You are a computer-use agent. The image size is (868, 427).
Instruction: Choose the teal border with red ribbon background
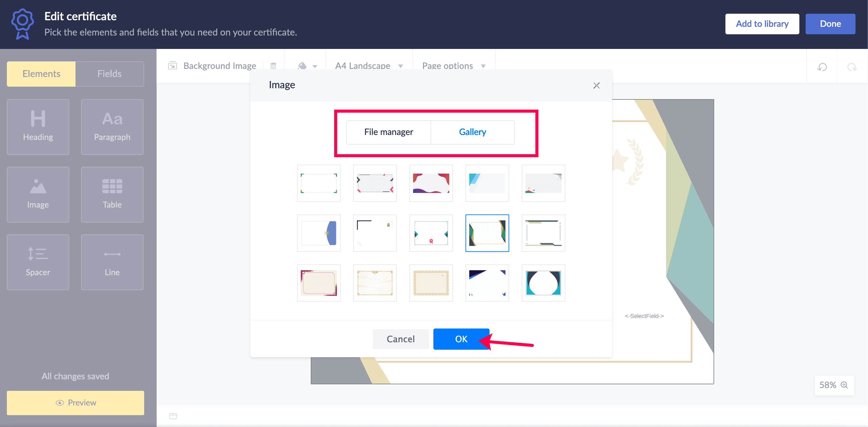tap(431, 233)
